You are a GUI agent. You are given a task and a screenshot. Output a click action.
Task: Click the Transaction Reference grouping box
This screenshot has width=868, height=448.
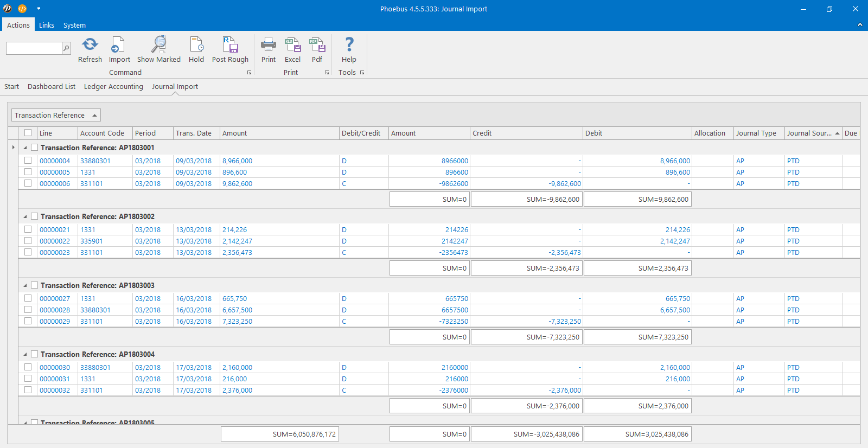tap(56, 115)
